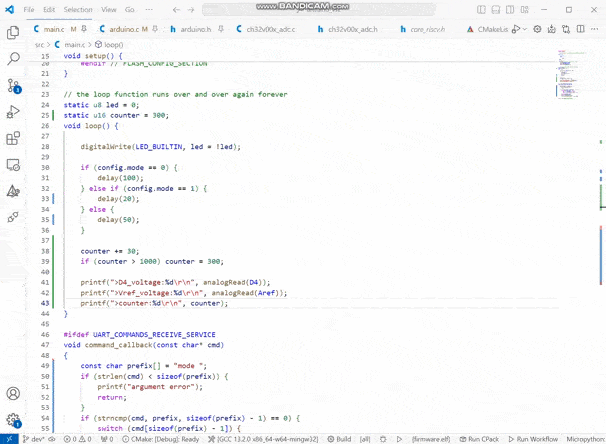Toggle the secondary side bar visibility
606x444 pixels.
point(510,10)
